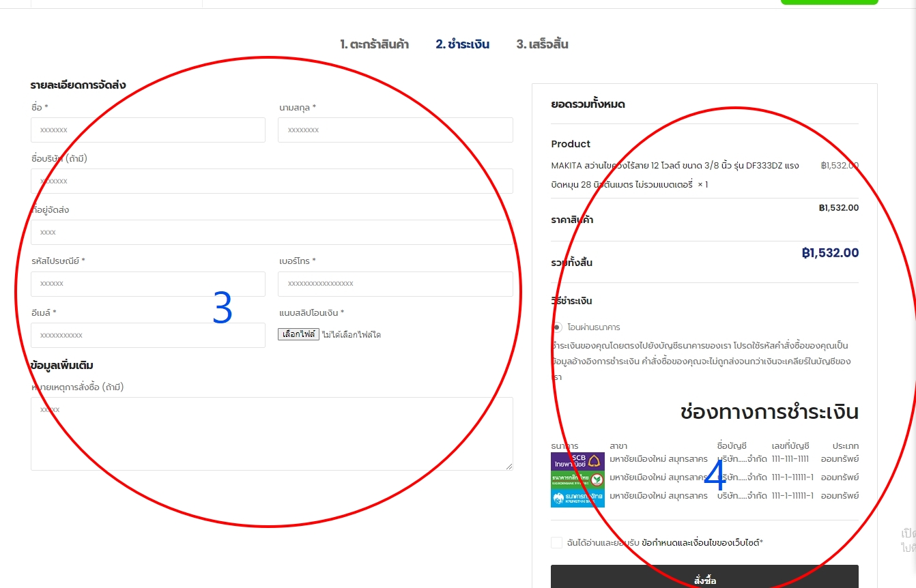Viewport: 916px width, 588px height.
Task: Open the ข้อกำหนดและเงื่อนไขของเว็บไซต์ link
Action: (702, 543)
